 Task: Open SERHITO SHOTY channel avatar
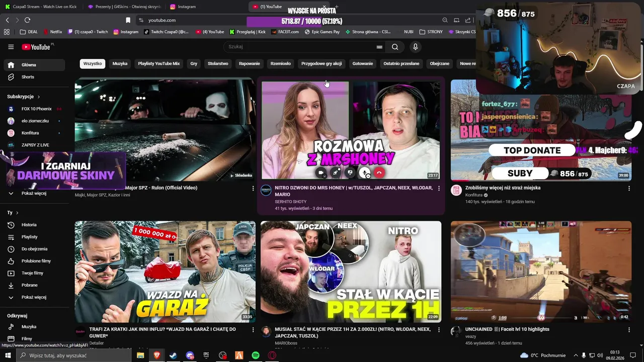click(x=266, y=190)
